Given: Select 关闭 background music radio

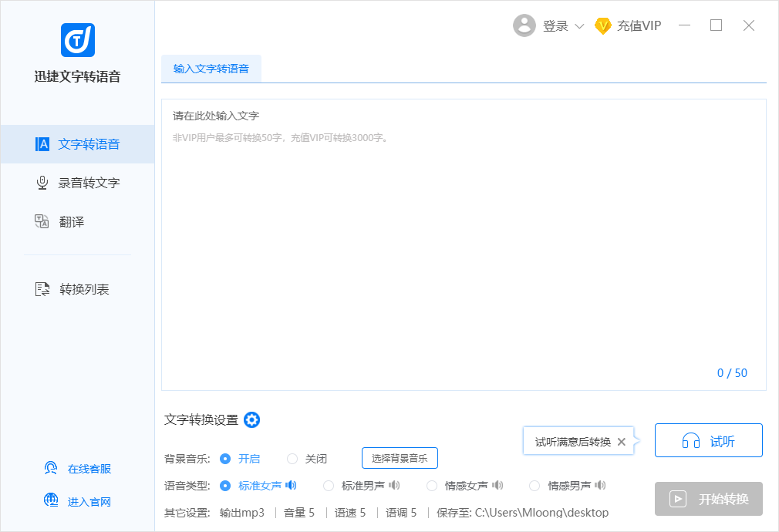Looking at the screenshot, I should (292, 459).
